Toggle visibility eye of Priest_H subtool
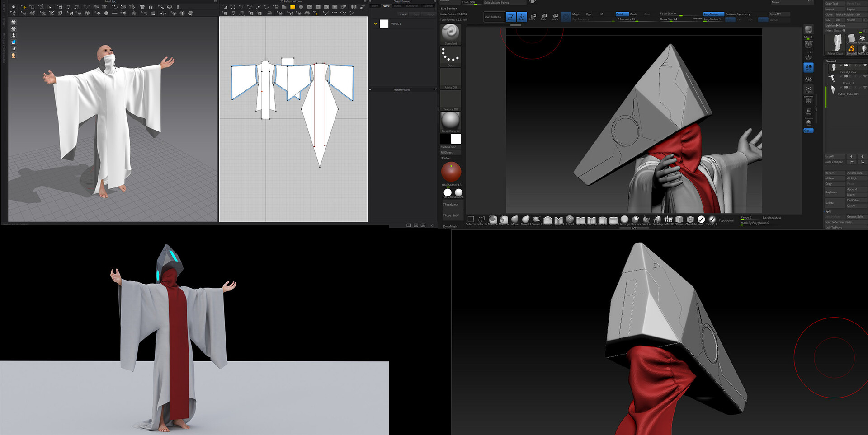The height and width of the screenshot is (435, 868). pyautogui.click(x=865, y=76)
